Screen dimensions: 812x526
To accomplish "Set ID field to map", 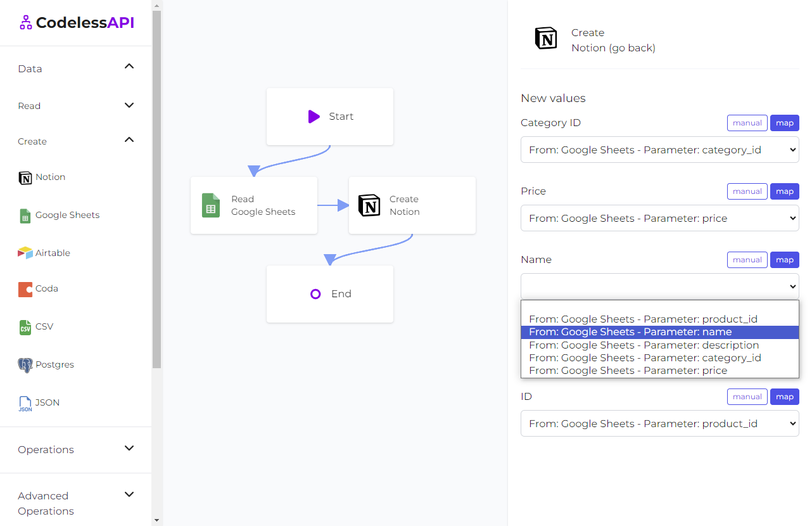I will tap(785, 397).
